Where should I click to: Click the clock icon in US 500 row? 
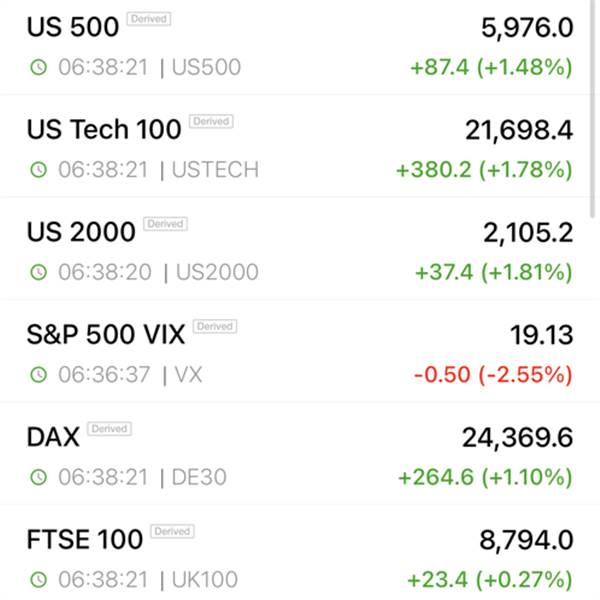(38, 67)
